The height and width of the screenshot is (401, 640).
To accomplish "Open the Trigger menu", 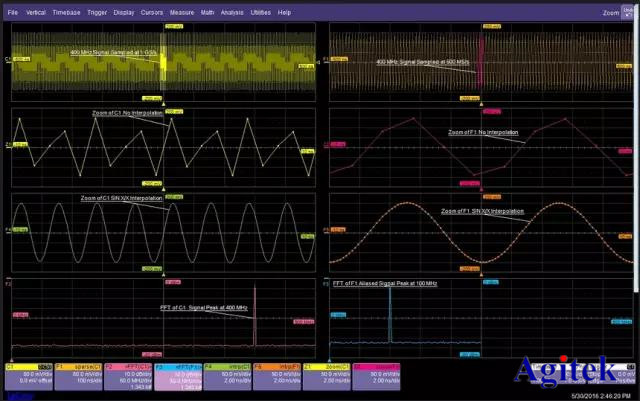I will click(96, 12).
